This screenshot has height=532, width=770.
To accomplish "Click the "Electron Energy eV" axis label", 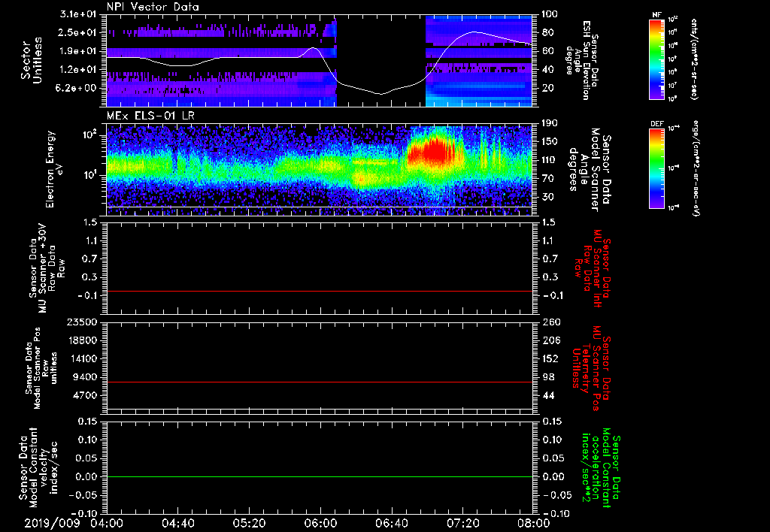I will pyautogui.click(x=56, y=169).
